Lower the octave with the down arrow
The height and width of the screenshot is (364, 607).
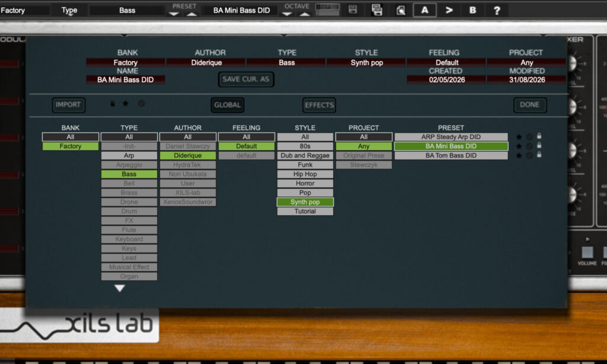tap(287, 14)
